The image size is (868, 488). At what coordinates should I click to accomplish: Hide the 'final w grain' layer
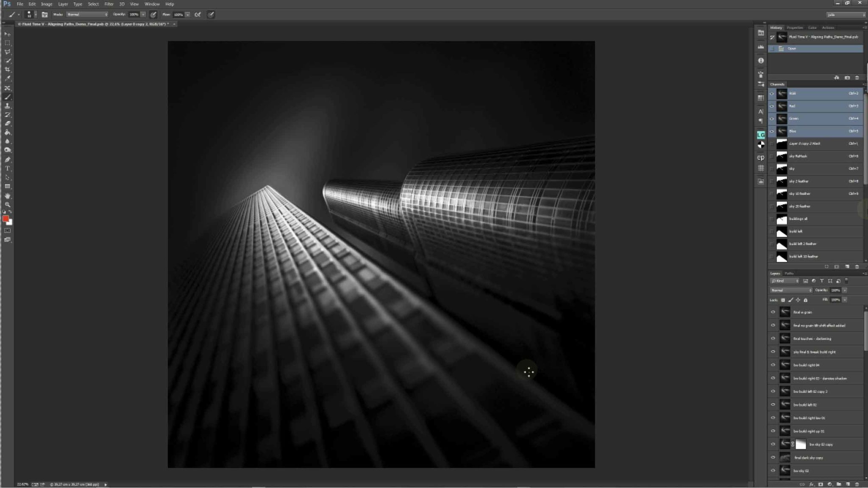(x=773, y=312)
